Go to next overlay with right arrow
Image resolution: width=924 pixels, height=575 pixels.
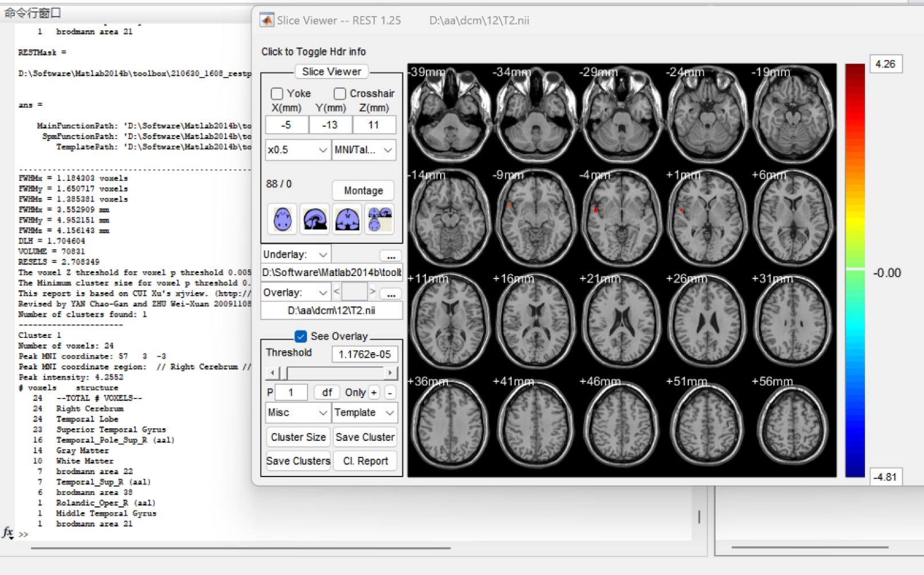373,292
